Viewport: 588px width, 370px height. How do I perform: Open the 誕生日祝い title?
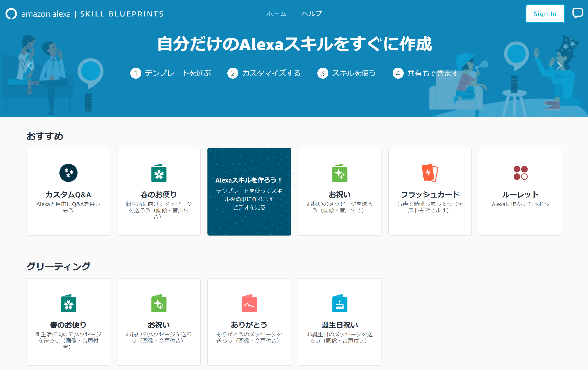340,325
